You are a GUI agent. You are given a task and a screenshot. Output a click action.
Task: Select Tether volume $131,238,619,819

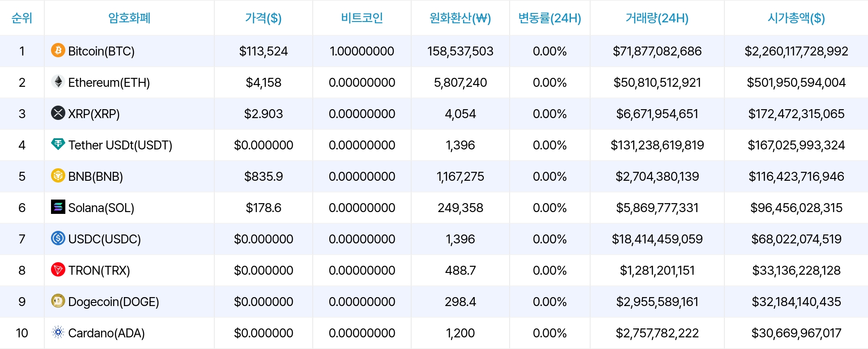(657, 145)
